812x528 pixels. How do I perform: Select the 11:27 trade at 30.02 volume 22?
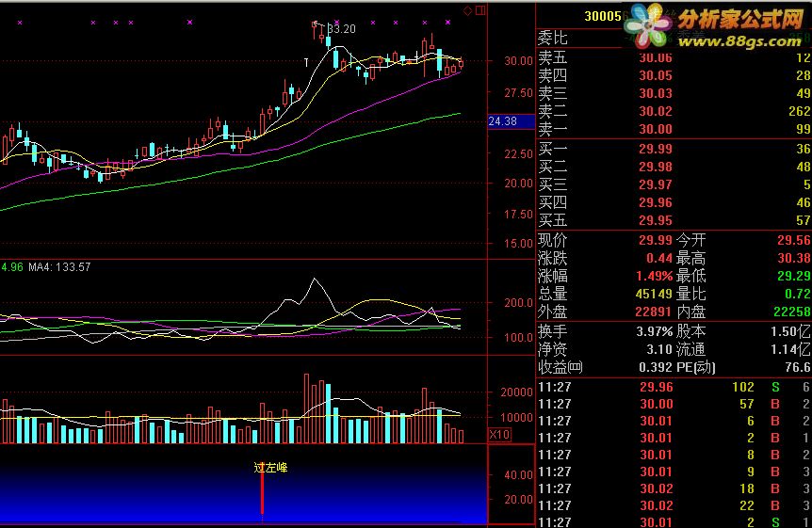(674, 505)
